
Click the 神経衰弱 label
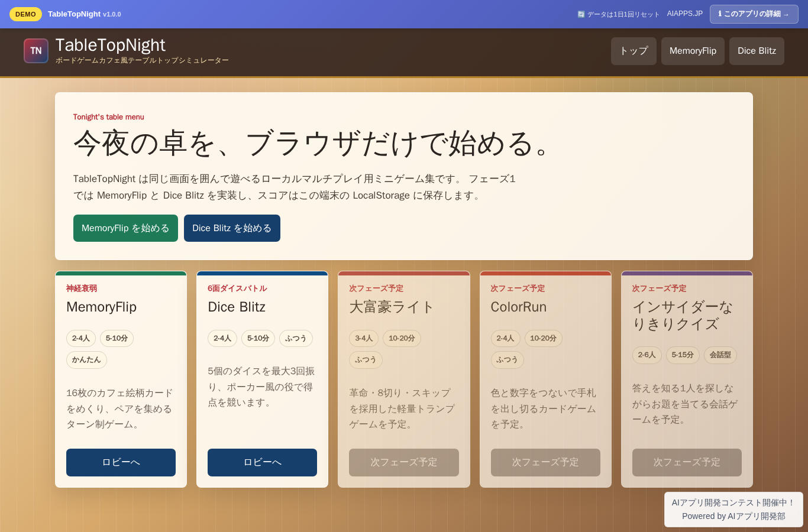pyautogui.click(x=82, y=288)
